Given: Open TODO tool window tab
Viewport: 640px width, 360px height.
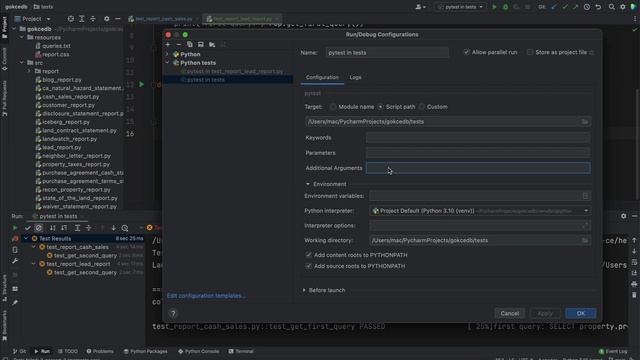Looking at the screenshot, I should click(x=68, y=351).
